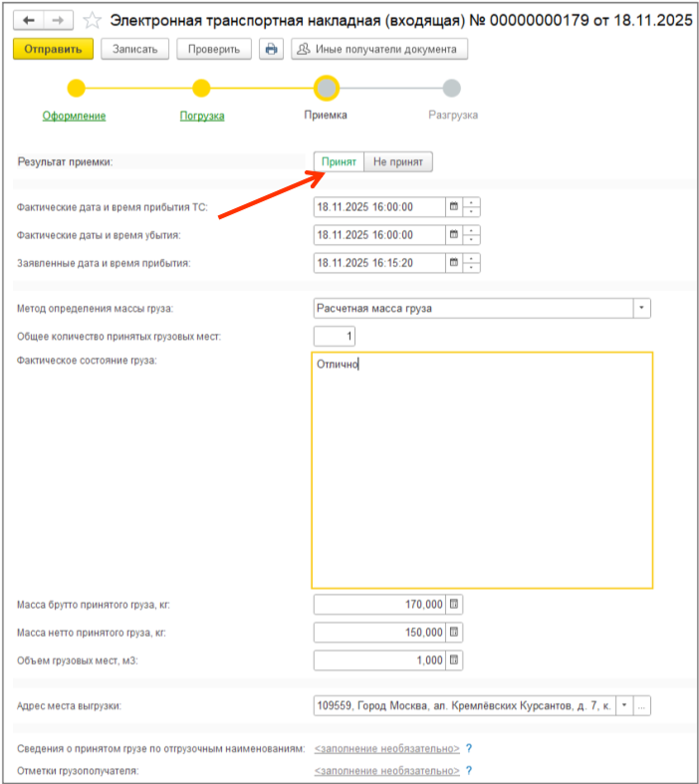
Task: Expand the unloading address dropdown
Action: [624, 705]
